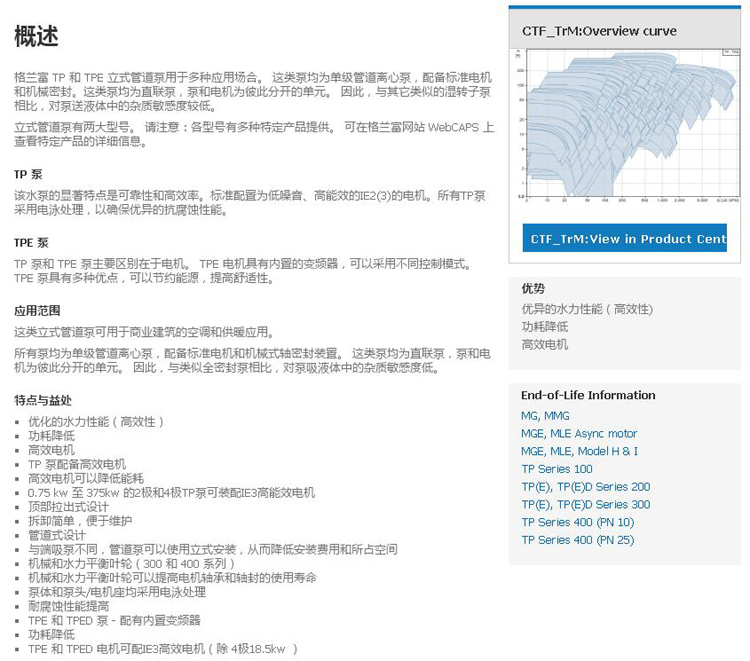Open the MGE, MLE Async motor link

click(x=579, y=433)
